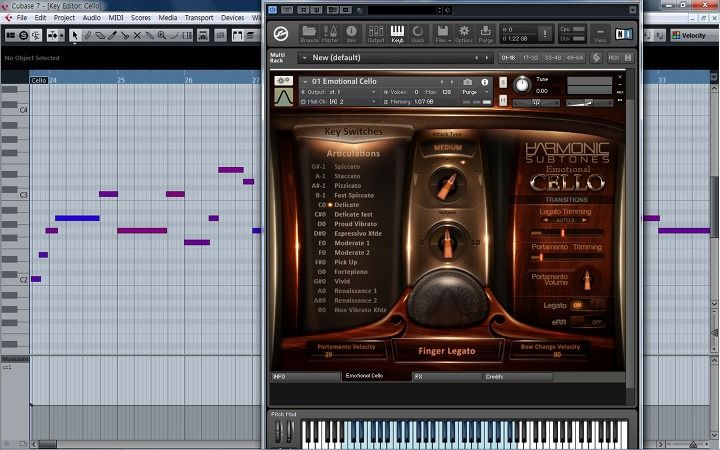720x450 pixels.
Task: Select the Mute X tool in Cubase
Action: [x=137, y=35]
